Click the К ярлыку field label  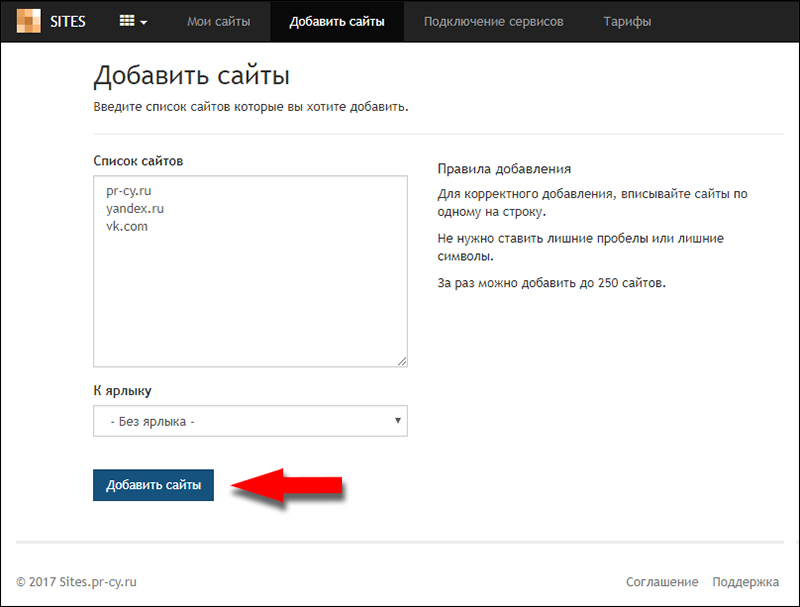(122, 390)
